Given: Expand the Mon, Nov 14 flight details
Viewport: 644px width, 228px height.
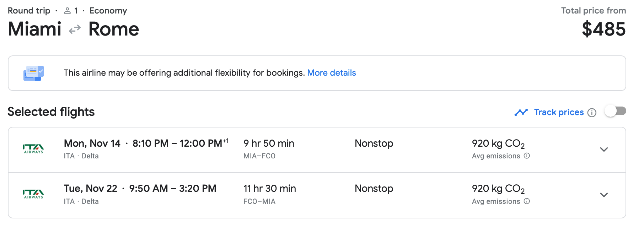Looking at the screenshot, I should [x=604, y=150].
